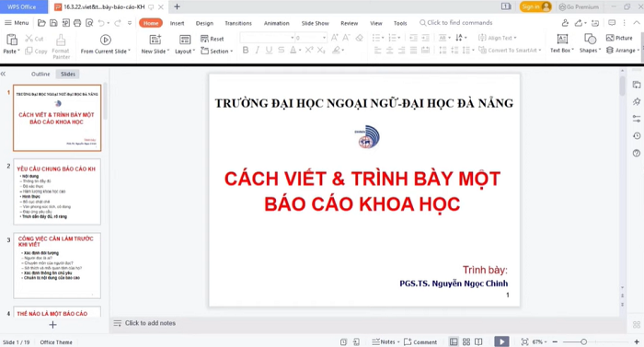Open the Arrange dropdown
This screenshot has width=644, height=347.
click(x=622, y=50)
